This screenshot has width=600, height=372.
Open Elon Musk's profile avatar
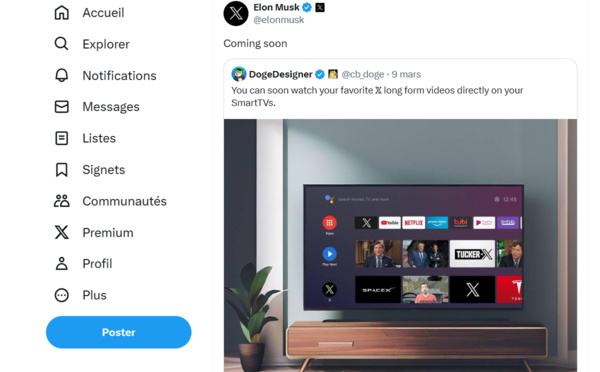tap(236, 13)
